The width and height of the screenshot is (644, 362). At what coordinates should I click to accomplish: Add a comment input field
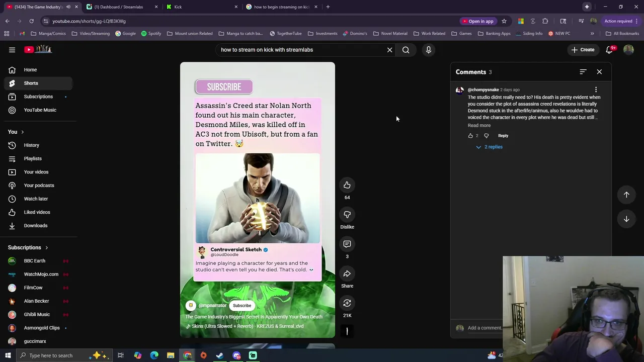(x=485, y=328)
